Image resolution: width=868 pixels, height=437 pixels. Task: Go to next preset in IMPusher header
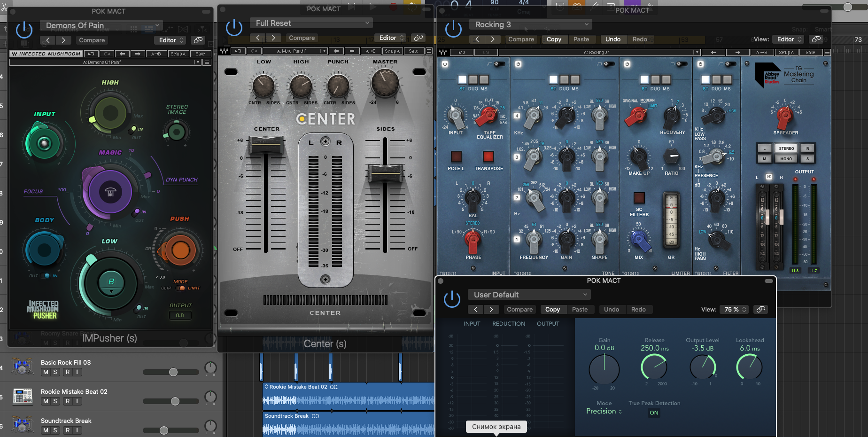click(x=63, y=40)
